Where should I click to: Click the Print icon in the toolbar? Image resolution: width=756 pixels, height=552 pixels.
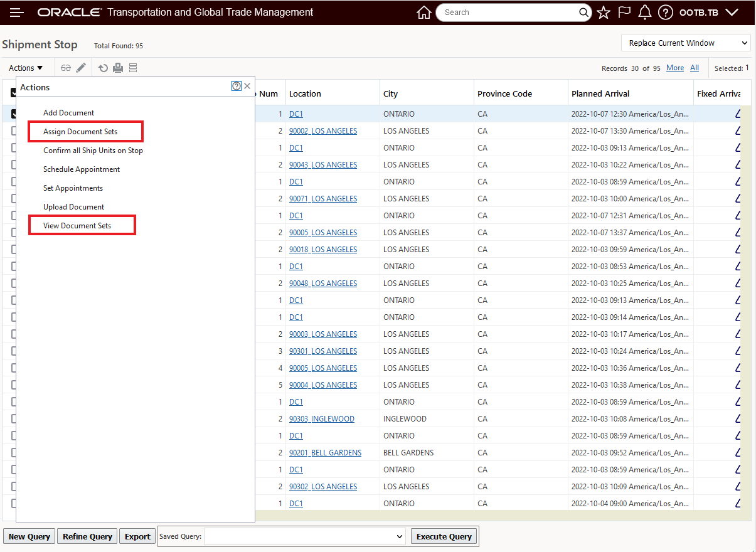pos(117,67)
